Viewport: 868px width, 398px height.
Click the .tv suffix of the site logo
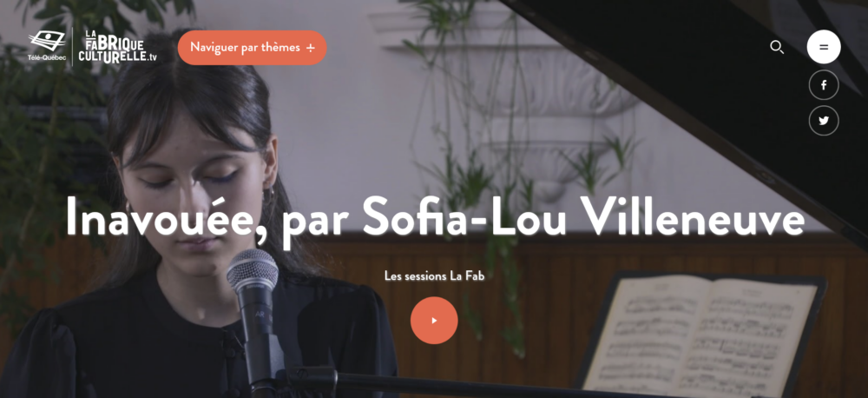pos(151,58)
